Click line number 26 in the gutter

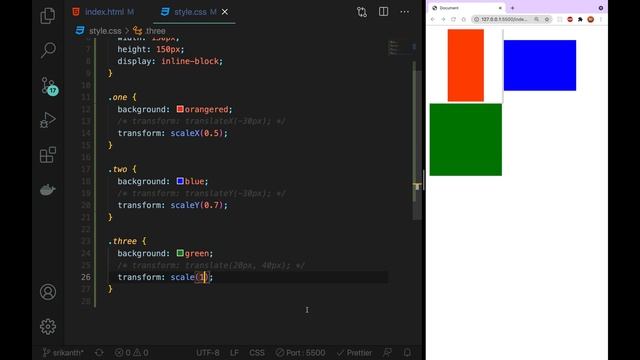pyautogui.click(x=86, y=277)
